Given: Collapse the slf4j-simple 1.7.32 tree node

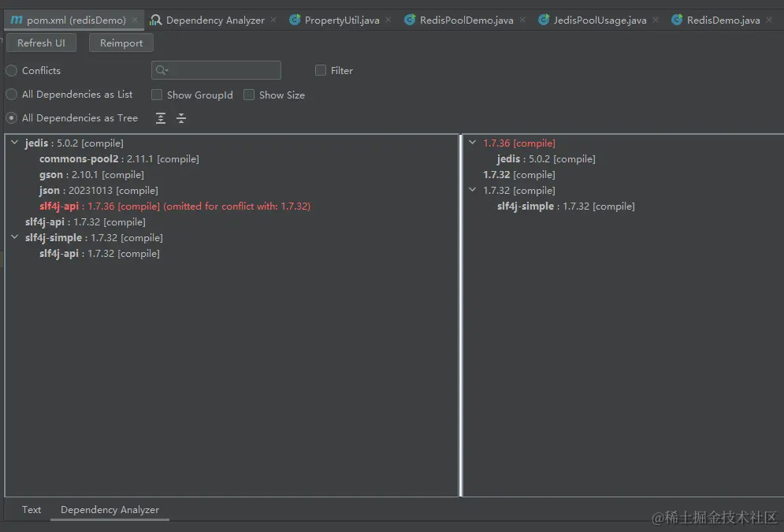Looking at the screenshot, I should tap(15, 237).
